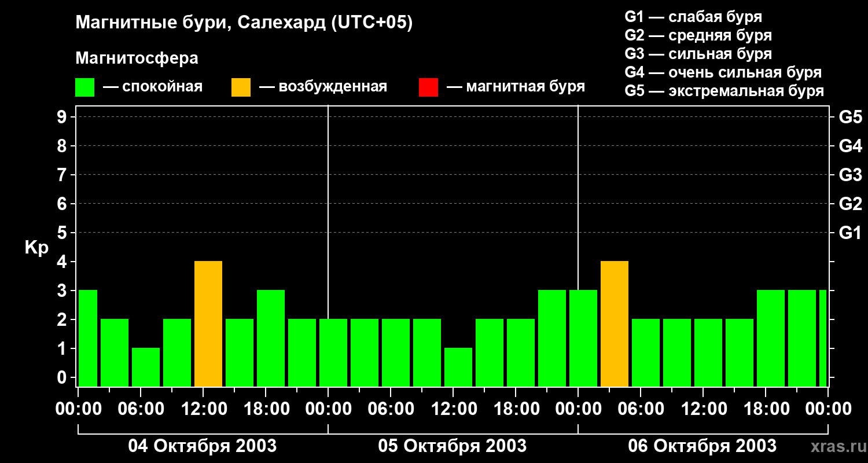Click the y-axis value '9'
The height and width of the screenshot is (463, 868).
click(x=63, y=117)
